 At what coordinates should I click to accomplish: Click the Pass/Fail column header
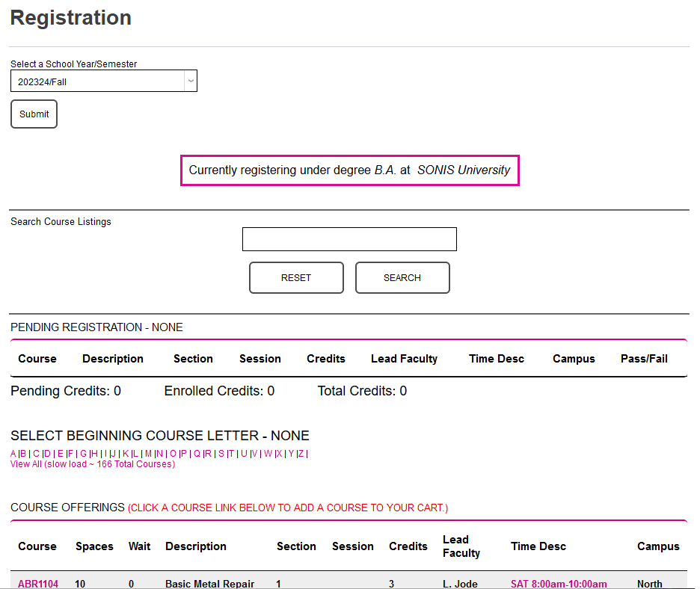643,358
